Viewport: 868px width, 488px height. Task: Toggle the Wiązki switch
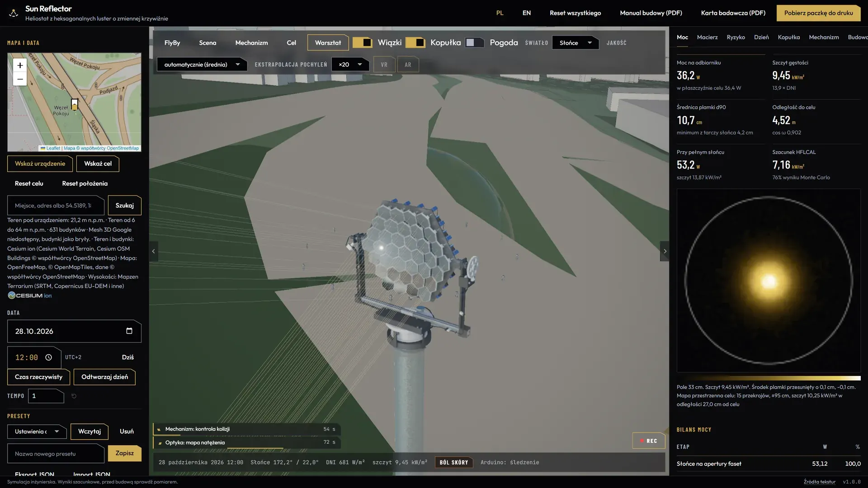tap(362, 42)
